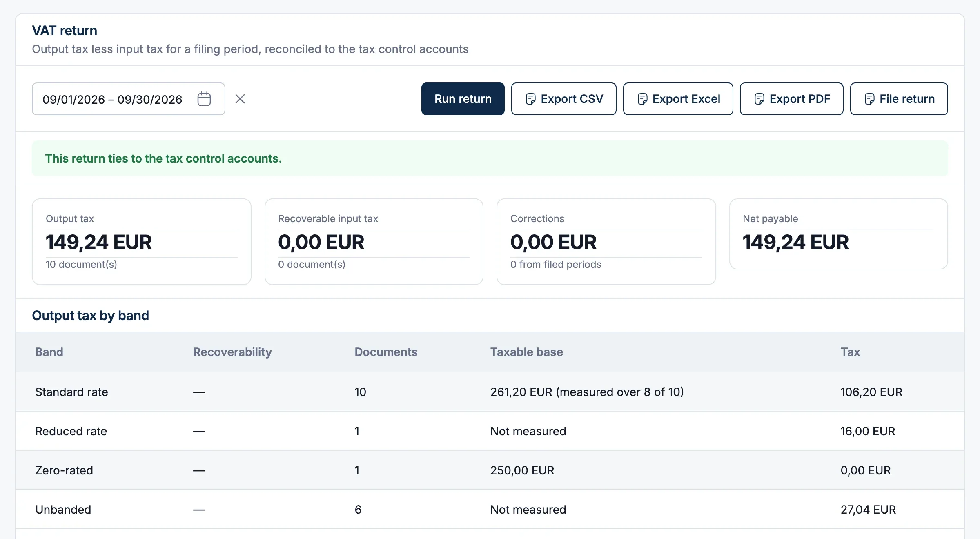Select the green tax control accounts banner

[490, 158]
